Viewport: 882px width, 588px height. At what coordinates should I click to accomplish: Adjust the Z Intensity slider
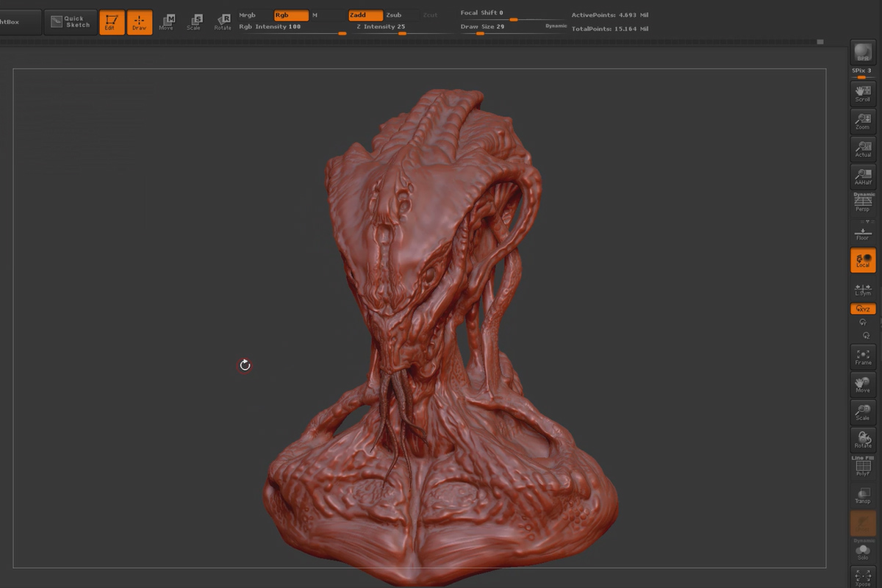click(x=402, y=29)
